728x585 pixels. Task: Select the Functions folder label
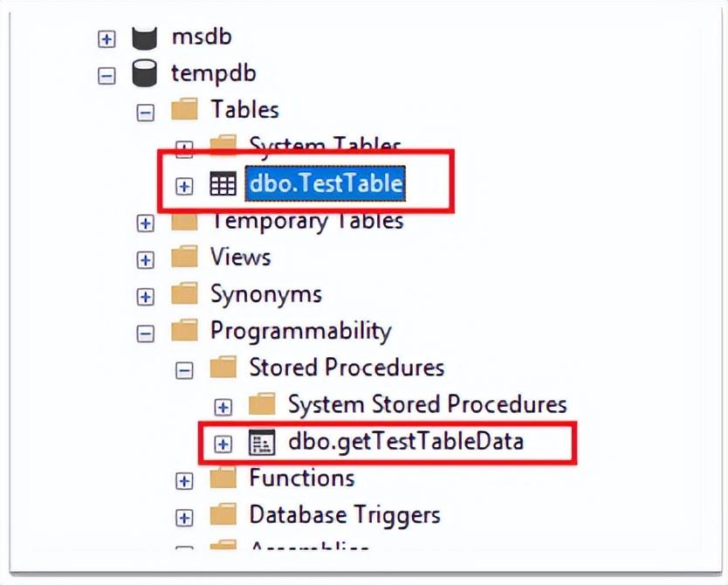[301, 478]
